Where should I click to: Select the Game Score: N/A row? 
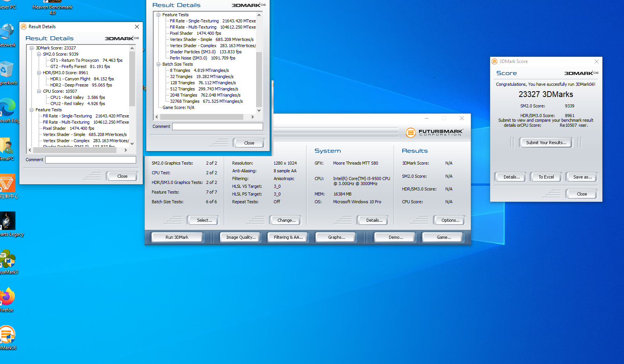178,108
